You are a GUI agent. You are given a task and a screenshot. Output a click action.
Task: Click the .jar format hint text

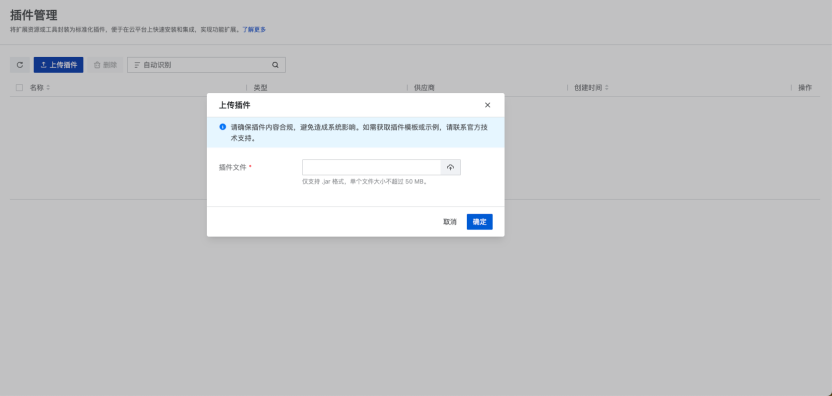tap(365, 181)
